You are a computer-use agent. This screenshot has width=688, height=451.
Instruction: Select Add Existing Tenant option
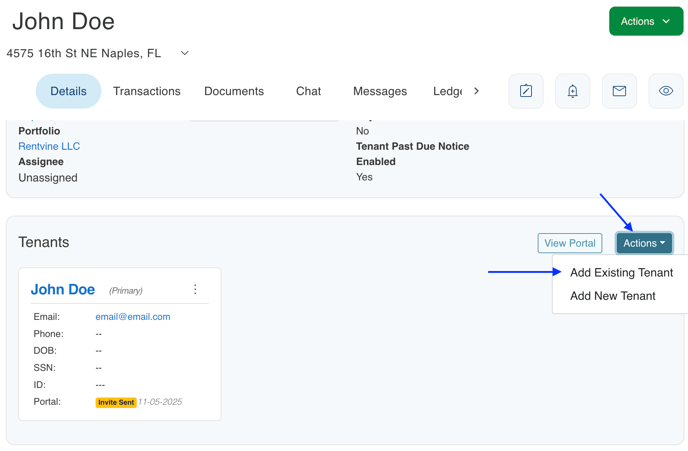(621, 272)
